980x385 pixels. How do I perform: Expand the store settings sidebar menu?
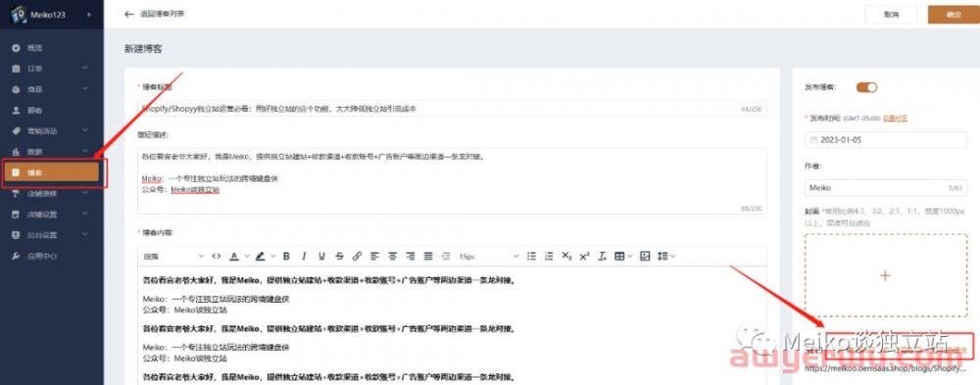(85, 215)
